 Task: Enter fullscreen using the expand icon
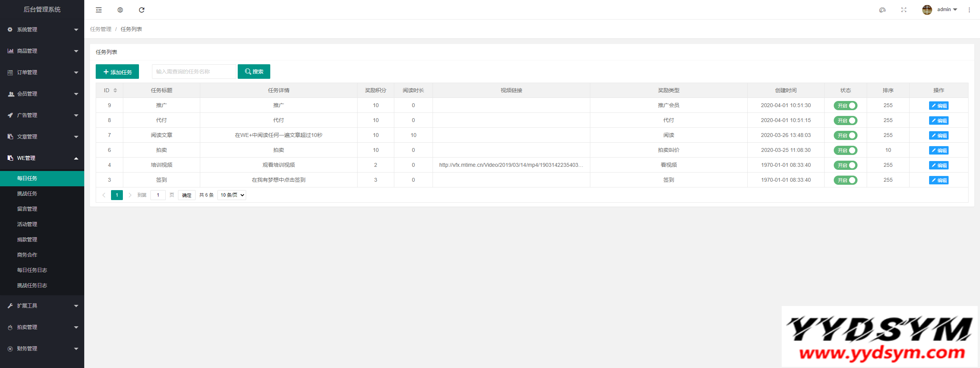pos(904,10)
